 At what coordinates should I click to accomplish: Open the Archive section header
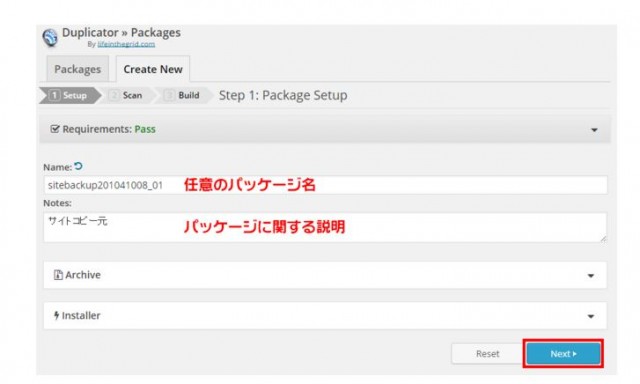(x=325, y=275)
